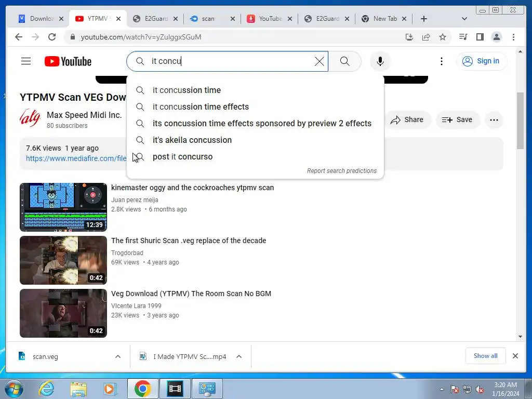The width and height of the screenshot is (532, 399).
Task: Open 'The first Shuric Scan' title
Action: (x=189, y=241)
